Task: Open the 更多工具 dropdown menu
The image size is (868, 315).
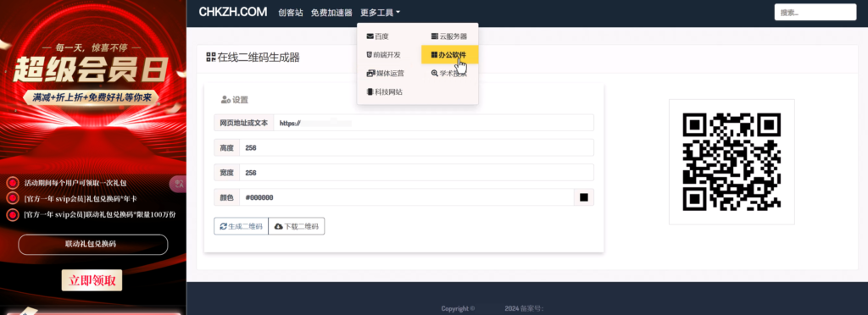Action: 380,12
